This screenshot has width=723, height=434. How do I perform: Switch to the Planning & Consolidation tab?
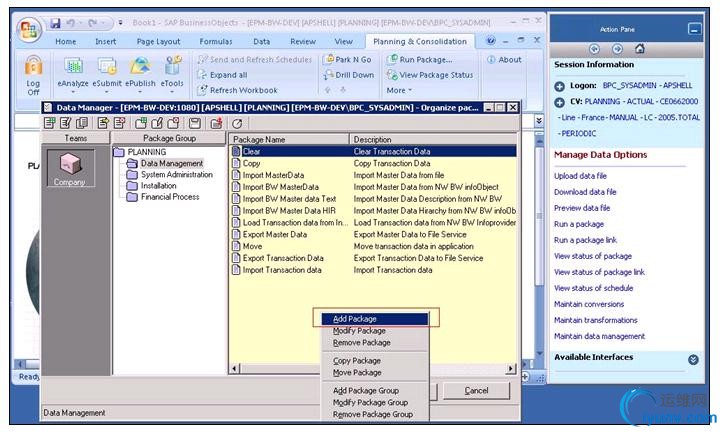click(x=420, y=42)
